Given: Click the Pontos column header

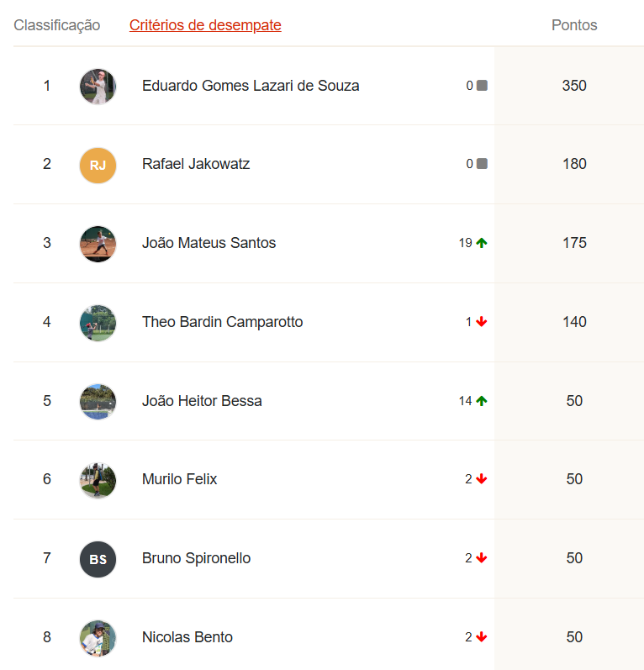Looking at the screenshot, I should point(574,25).
